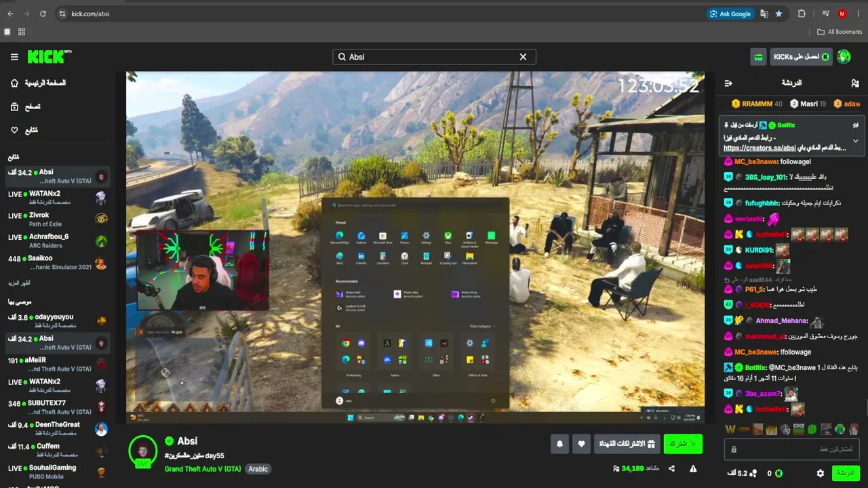Toggle stream notifications bell

(x=559, y=444)
